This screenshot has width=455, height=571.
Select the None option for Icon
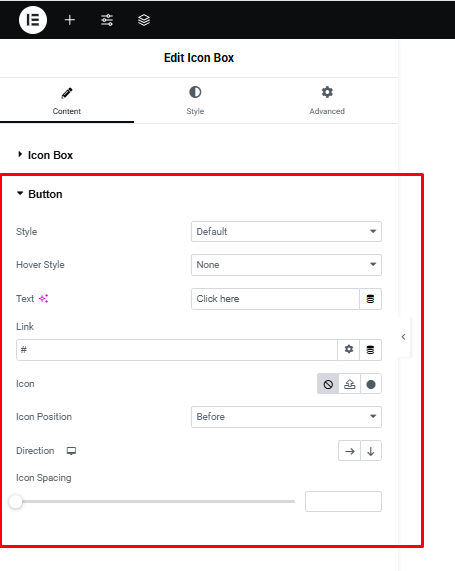[x=328, y=384]
